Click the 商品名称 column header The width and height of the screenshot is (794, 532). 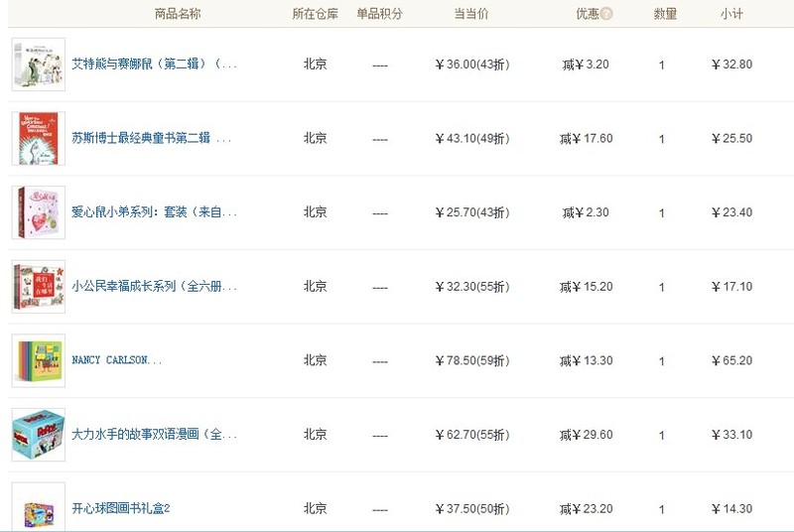[x=178, y=14]
